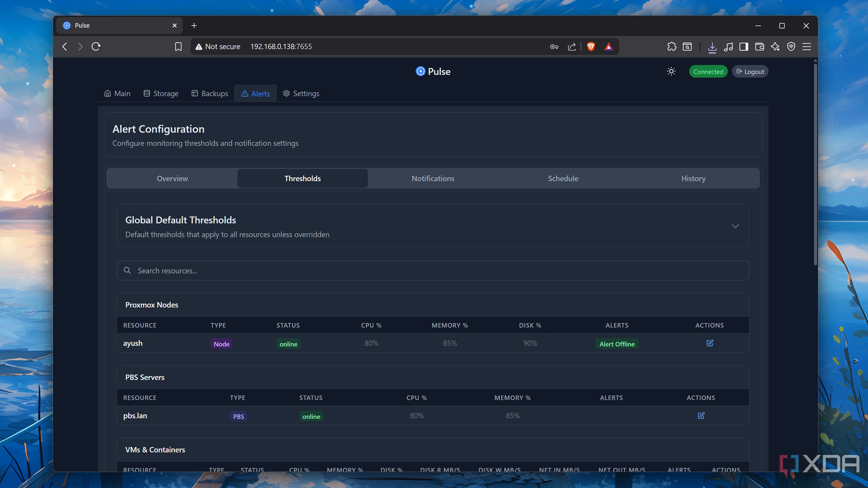Screen dimensions: 868x488
Task: Open the browser hamburger menu
Action: pos(807,47)
